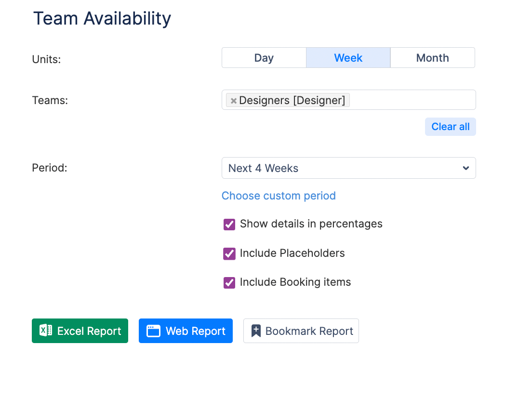This screenshot has height=398, width=532.
Task: Toggle the Include Placeholders checkbox
Action: pyautogui.click(x=229, y=254)
